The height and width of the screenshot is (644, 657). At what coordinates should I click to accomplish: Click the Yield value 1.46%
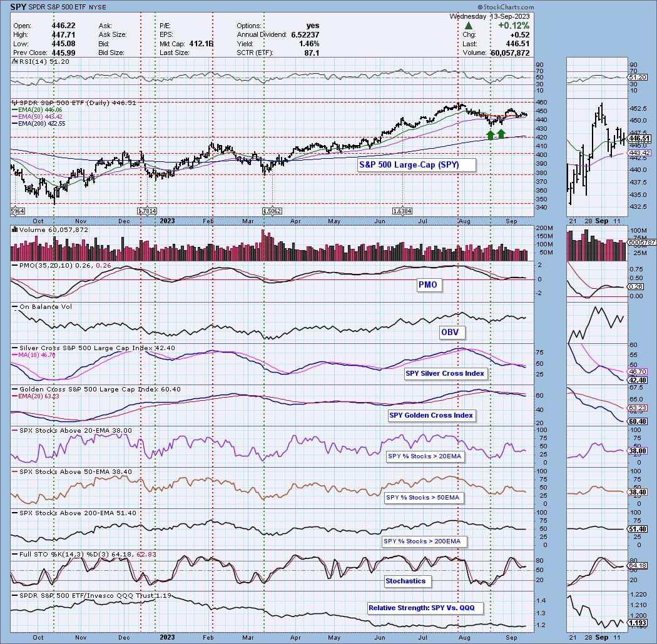pos(309,44)
